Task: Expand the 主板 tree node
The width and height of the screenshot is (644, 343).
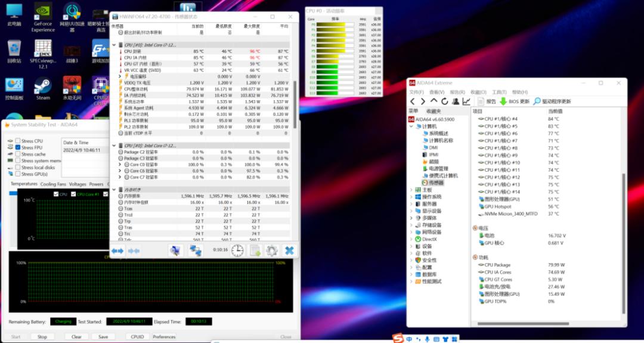Action: [411, 190]
